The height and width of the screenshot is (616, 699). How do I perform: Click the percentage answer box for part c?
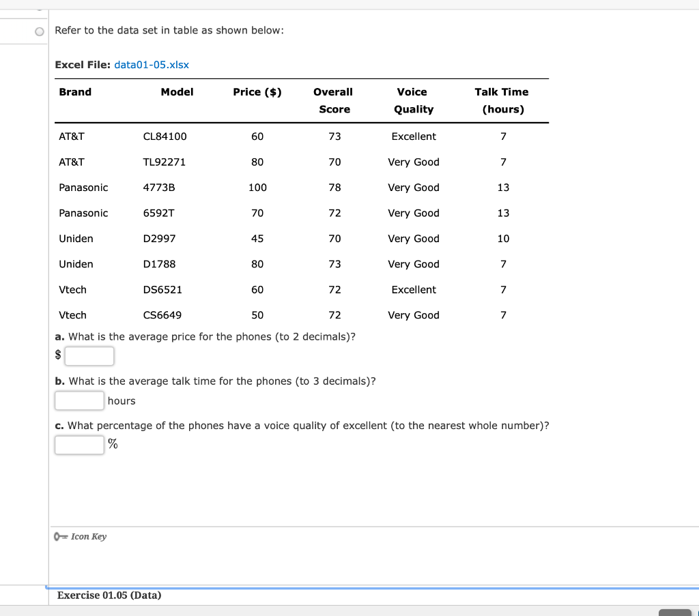(x=79, y=445)
